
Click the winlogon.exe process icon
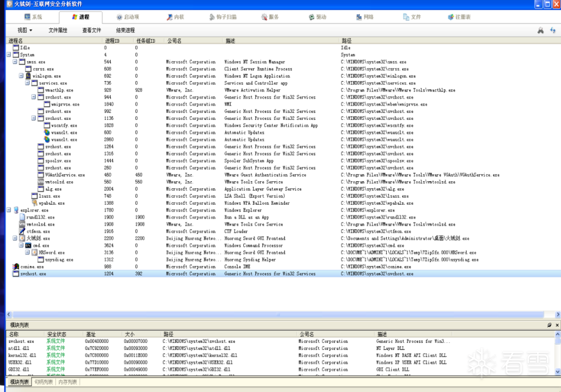[x=28, y=76]
